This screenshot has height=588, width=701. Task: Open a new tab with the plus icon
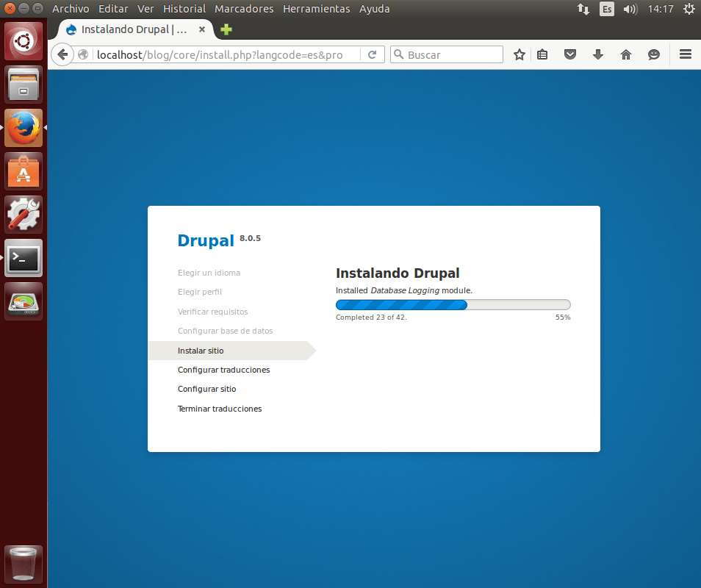[226, 29]
